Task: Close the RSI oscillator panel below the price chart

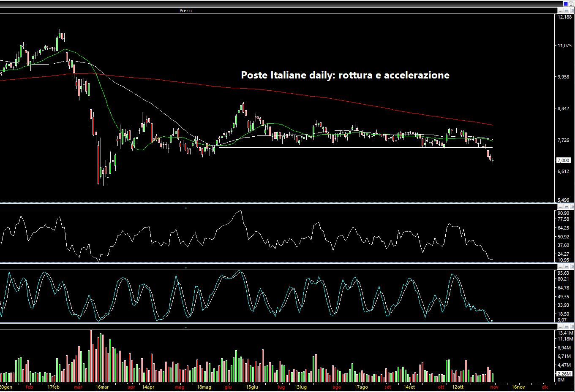Action: click(x=572, y=207)
